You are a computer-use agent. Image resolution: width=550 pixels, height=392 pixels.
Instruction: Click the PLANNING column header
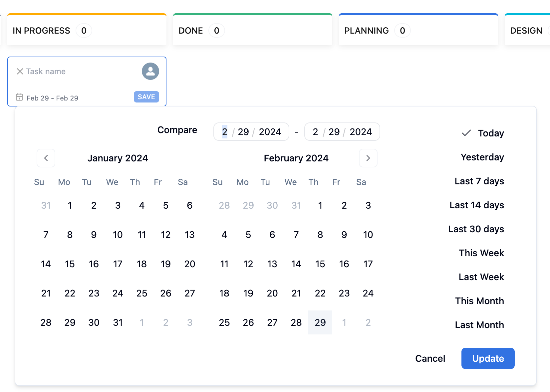pos(366,31)
